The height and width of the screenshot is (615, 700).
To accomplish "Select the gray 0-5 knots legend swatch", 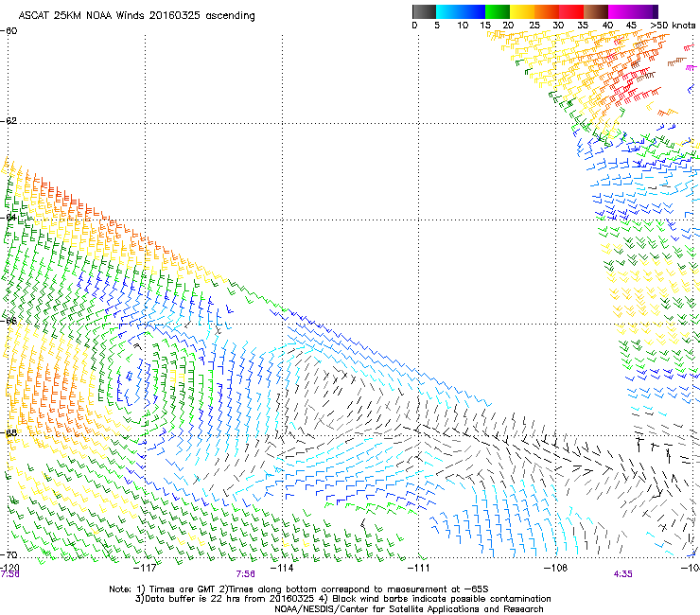I will pos(424,11).
